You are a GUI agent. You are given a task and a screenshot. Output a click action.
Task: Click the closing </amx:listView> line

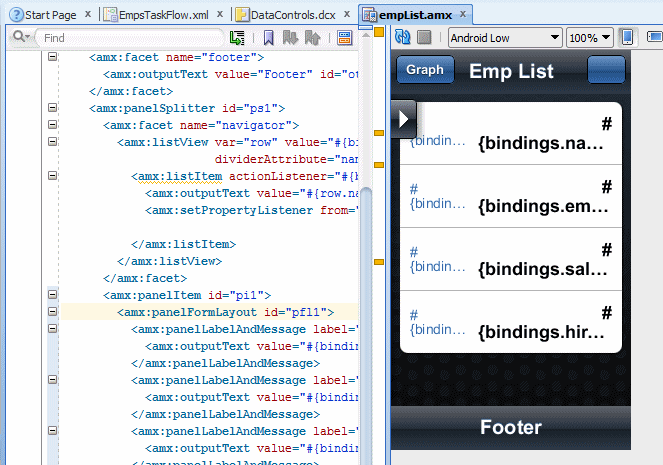(170, 261)
